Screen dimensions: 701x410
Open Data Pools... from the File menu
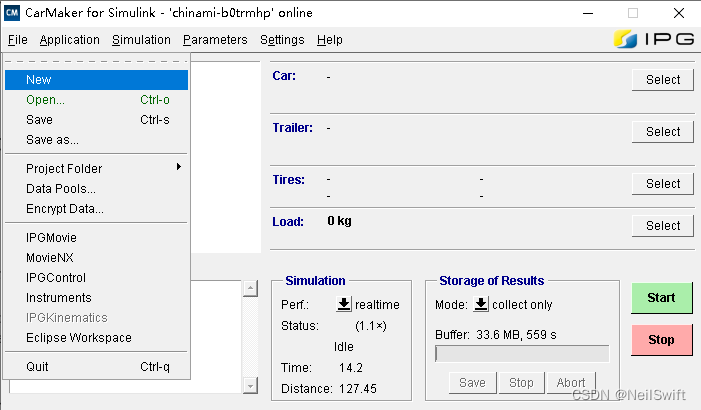(96, 189)
